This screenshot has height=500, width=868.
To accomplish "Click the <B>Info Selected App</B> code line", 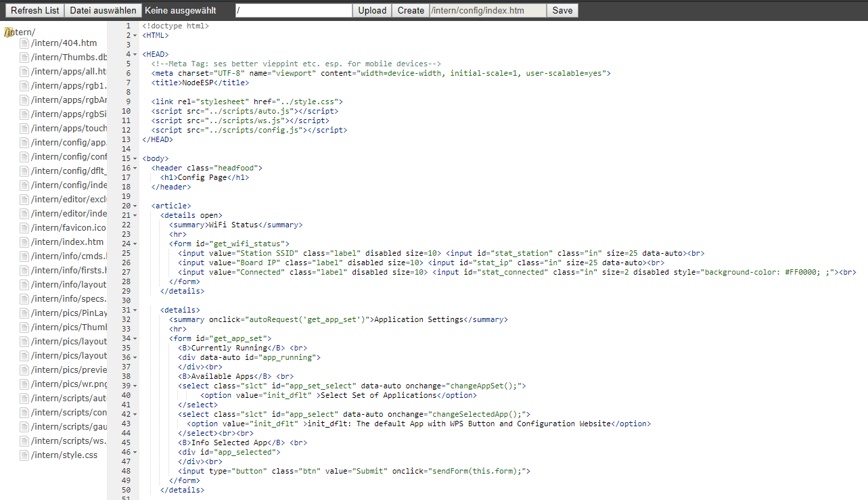I will tap(242, 442).
